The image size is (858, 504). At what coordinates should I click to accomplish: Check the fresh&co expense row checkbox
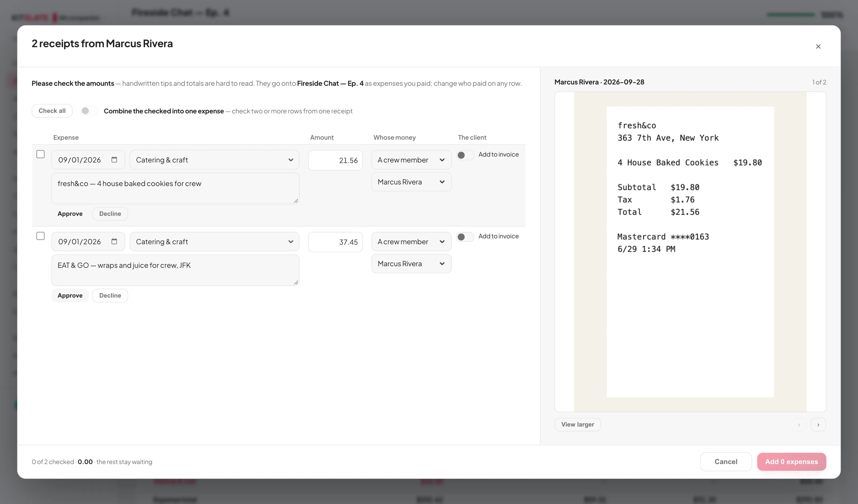40,154
